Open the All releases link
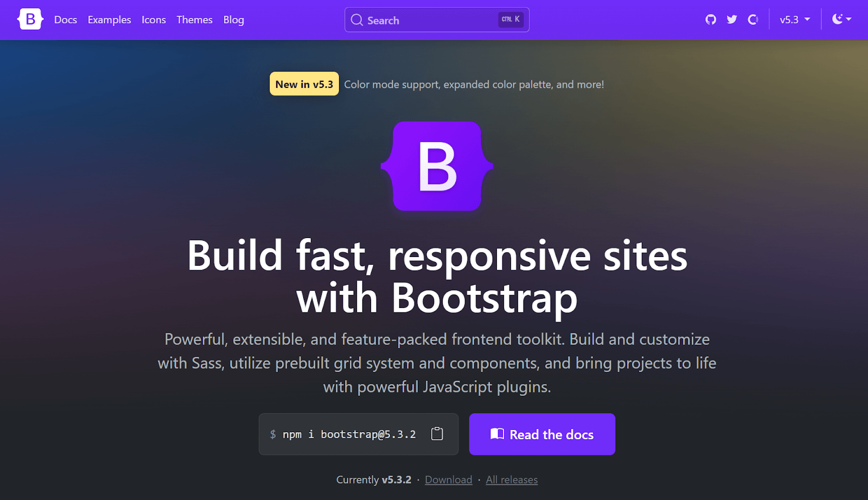This screenshot has width=868, height=500. coord(511,479)
